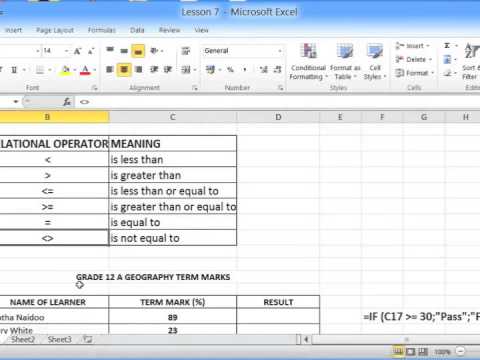Open the Insert ribbon tab

coord(13,30)
